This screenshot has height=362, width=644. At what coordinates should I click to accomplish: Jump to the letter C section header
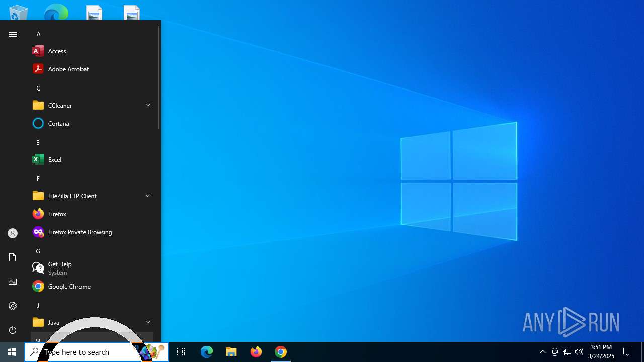[92, 88]
